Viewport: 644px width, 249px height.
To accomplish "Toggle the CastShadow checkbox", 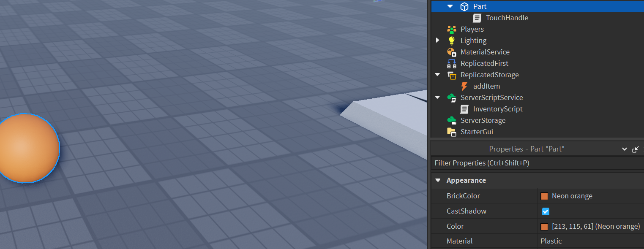I will coord(545,211).
